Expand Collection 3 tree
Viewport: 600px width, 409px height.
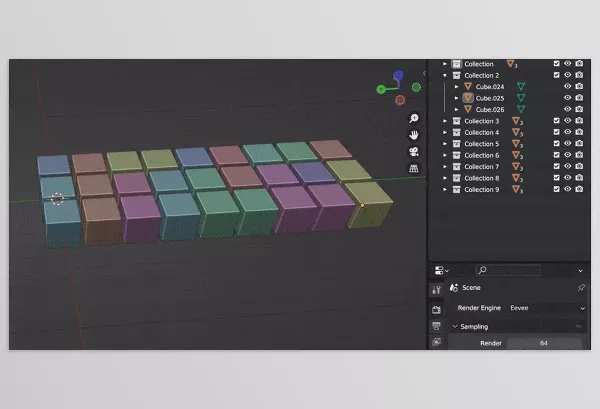(445, 121)
